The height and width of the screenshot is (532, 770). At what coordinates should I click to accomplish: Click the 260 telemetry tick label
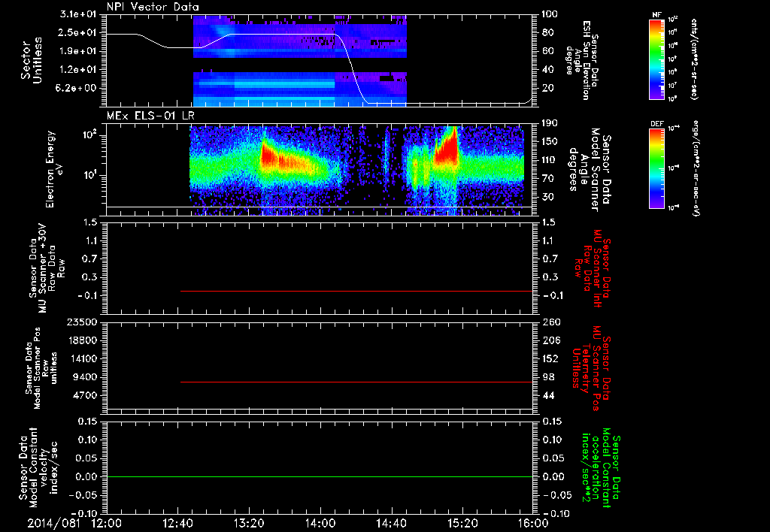(551, 322)
